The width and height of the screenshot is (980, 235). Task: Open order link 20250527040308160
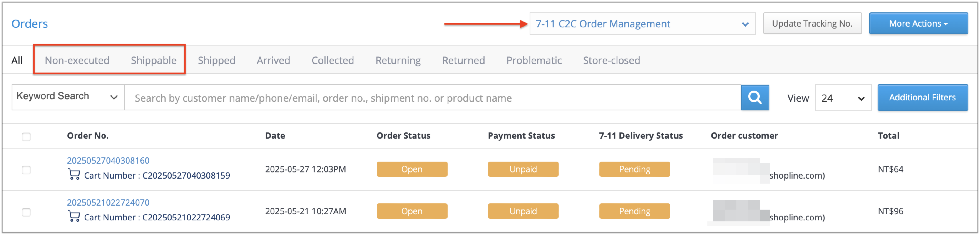108,160
